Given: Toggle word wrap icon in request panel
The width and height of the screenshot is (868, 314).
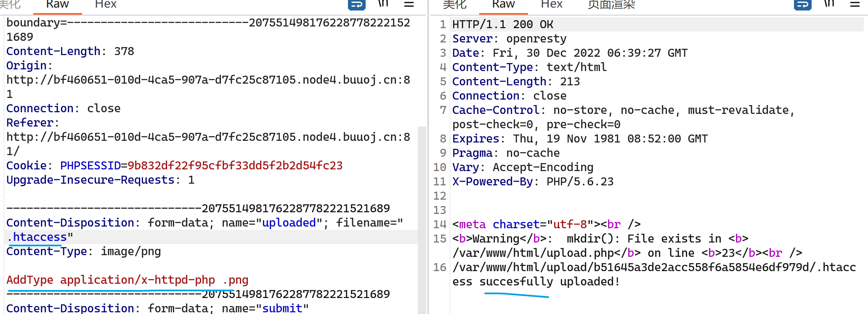Looking at the screenshot, I should [356, 5].
